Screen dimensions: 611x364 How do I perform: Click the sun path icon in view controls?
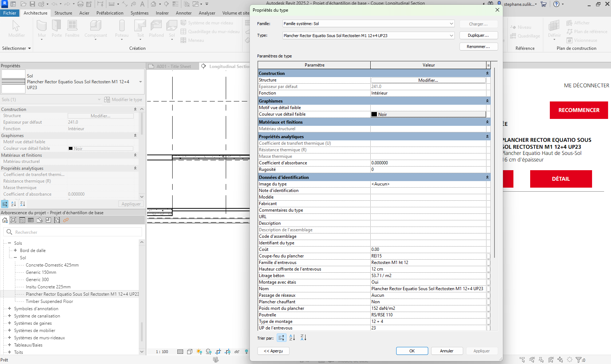click(199, 352)
